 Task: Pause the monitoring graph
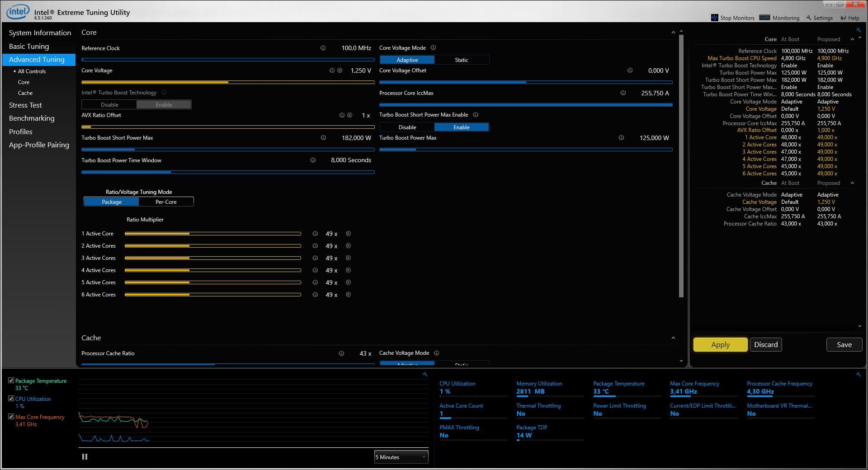pyautogui.click(x=85, y=456)
